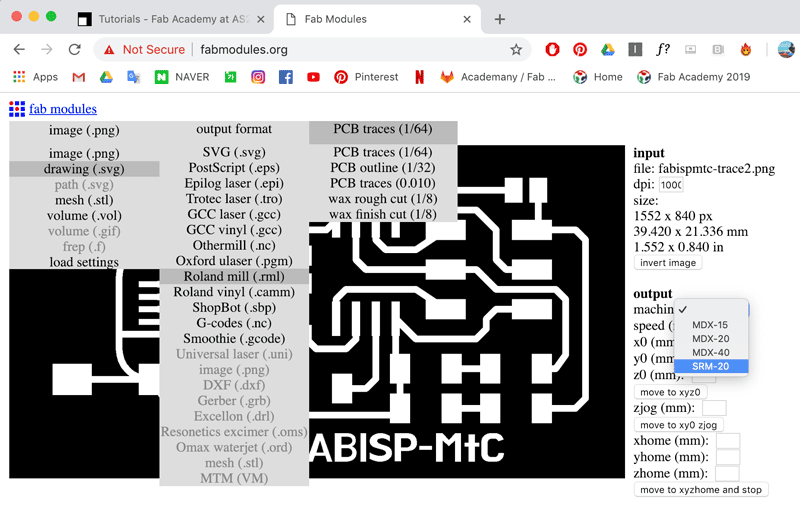Reload the page with the refresh icon
Image resolution: width=800 pixels, height=517 pixels.
click(74, 50)
